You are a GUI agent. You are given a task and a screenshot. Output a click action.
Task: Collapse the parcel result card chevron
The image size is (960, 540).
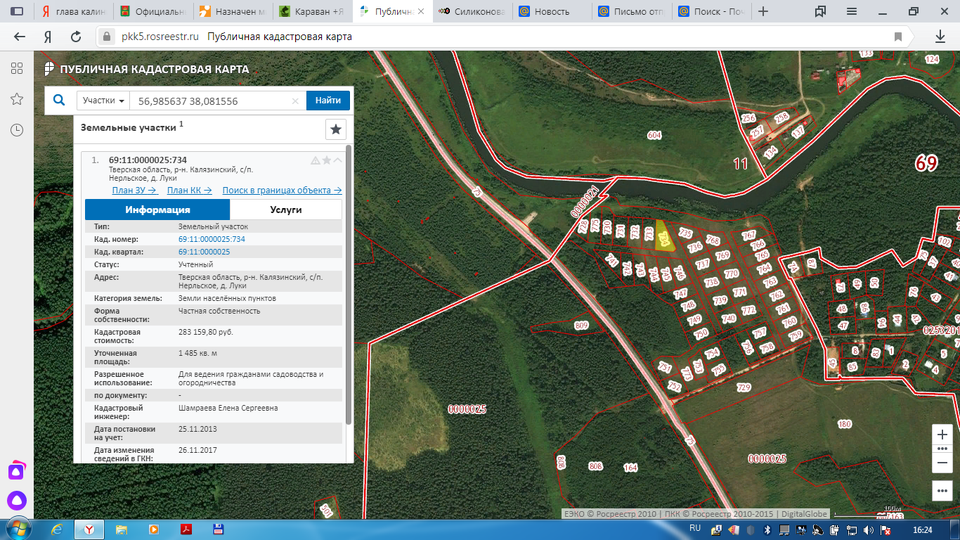point(338,160)
